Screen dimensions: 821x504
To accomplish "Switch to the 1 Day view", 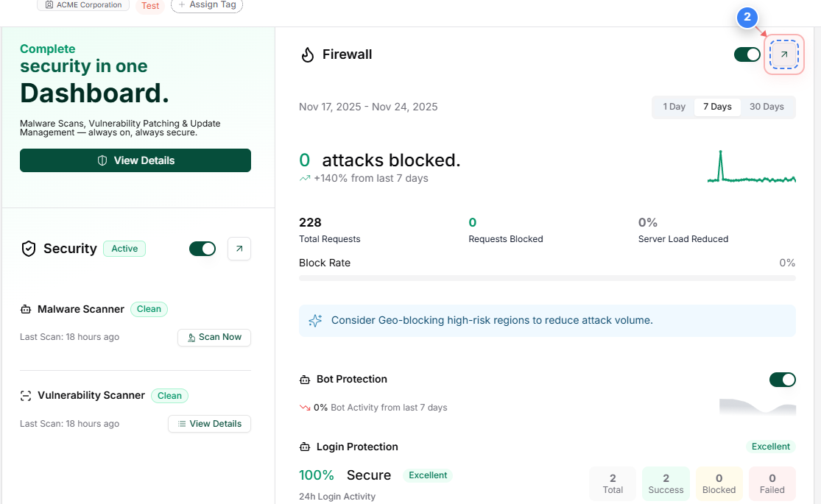I will 674,107.
